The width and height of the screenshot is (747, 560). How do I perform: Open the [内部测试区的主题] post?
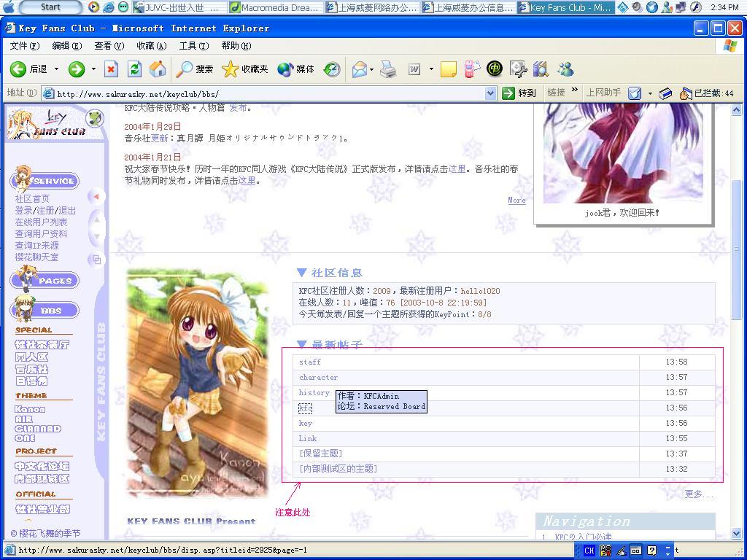click(338, 469)
